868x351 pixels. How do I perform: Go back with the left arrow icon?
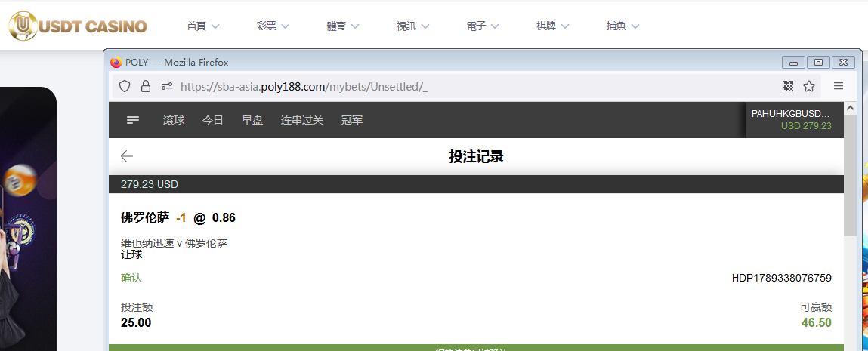click(x=127, y=156)
